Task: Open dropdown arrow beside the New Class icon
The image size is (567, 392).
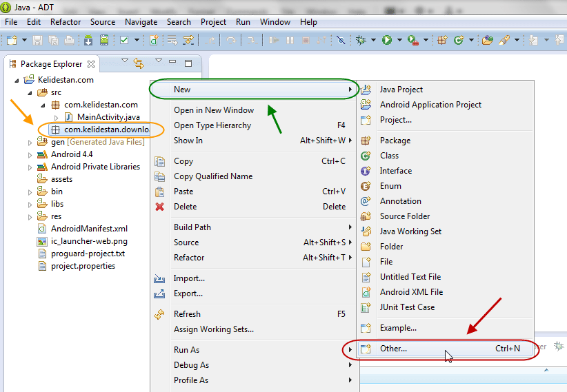Action: point(471,40)
